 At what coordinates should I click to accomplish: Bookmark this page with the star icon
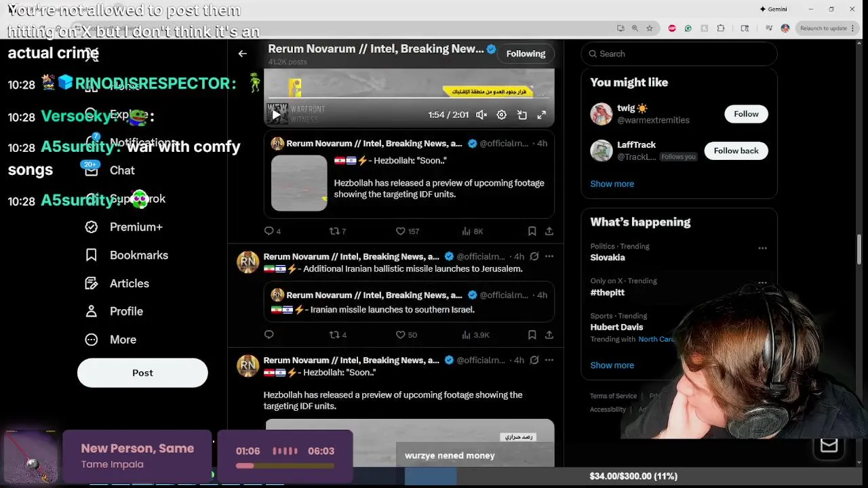(x=650, y=28)
